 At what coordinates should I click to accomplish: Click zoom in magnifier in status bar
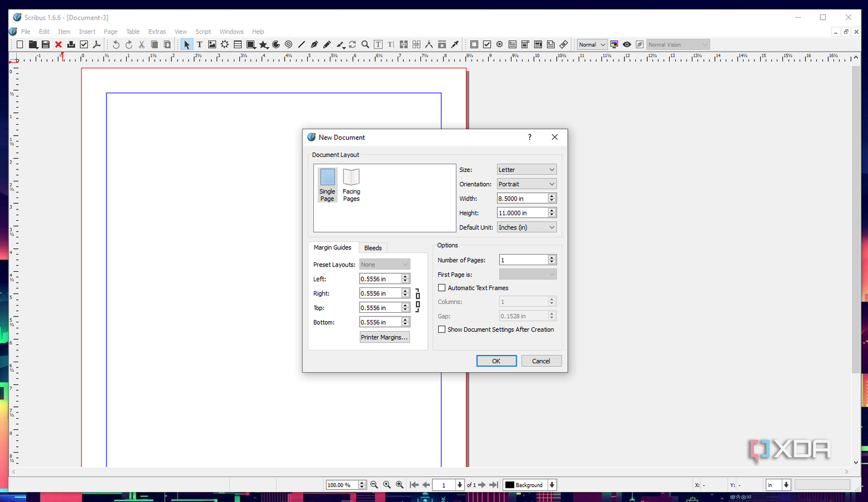click(399, 485)
